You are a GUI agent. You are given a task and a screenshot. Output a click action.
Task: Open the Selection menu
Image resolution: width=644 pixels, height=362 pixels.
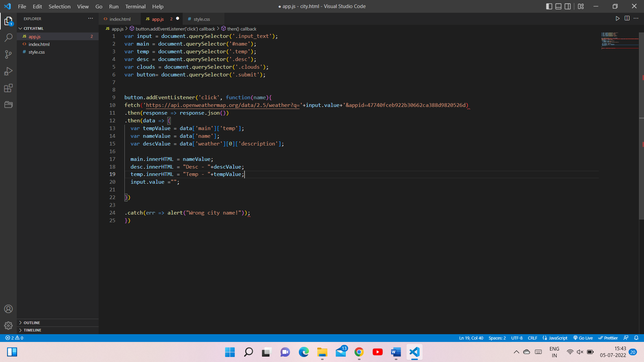coord(59,6)
